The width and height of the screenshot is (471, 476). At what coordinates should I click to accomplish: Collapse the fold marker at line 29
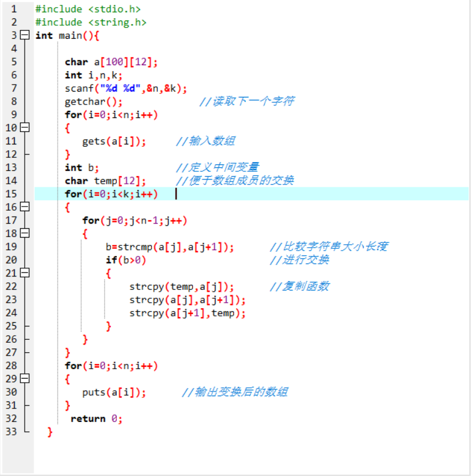click(x=25, y=379)
